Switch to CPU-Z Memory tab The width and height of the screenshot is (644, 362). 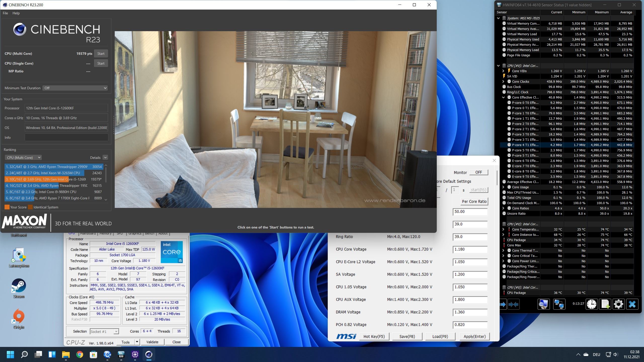click(105, 234)
